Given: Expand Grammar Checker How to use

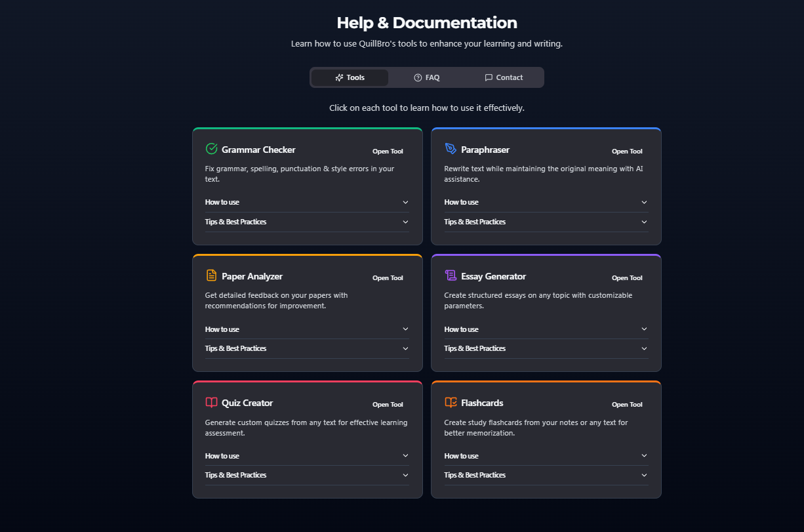Looking at the screenshot, I should [x=307, y=202].
